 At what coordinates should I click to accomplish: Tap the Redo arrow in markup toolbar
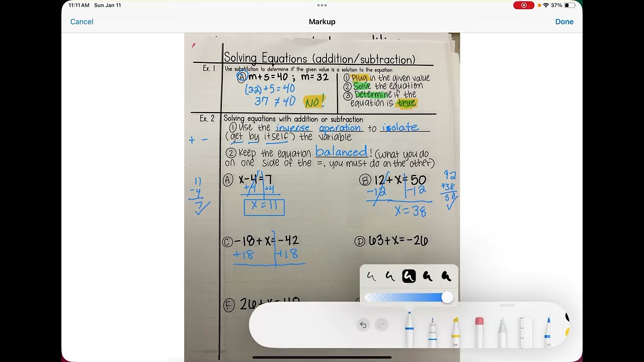pyautogui.click(x=381, y=325)
